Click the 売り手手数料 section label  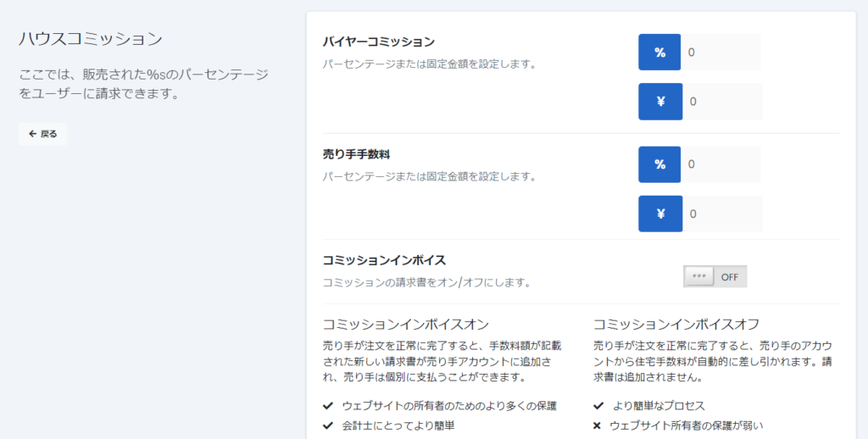[356, 154]
